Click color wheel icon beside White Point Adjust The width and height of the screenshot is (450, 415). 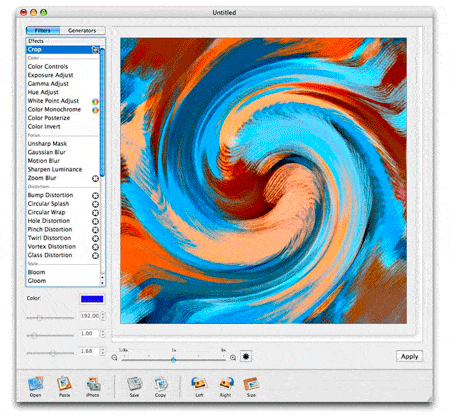(x=95, y=101)
